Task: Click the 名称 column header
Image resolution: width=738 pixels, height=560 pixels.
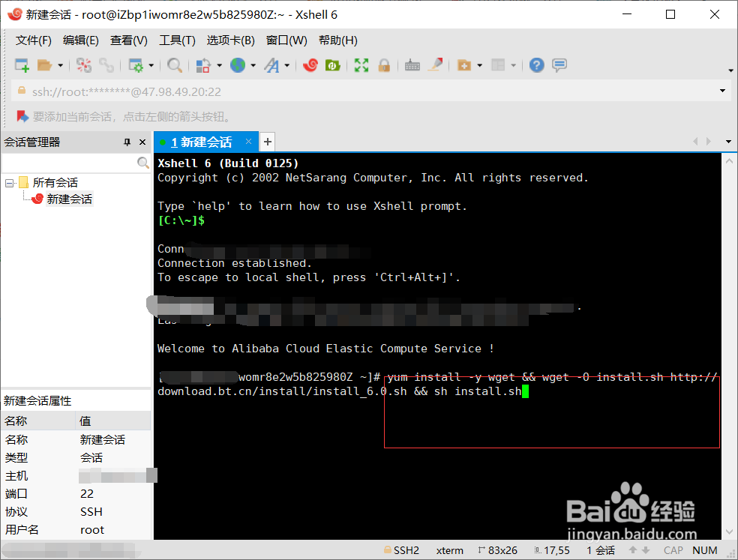Action: point(38,421)
